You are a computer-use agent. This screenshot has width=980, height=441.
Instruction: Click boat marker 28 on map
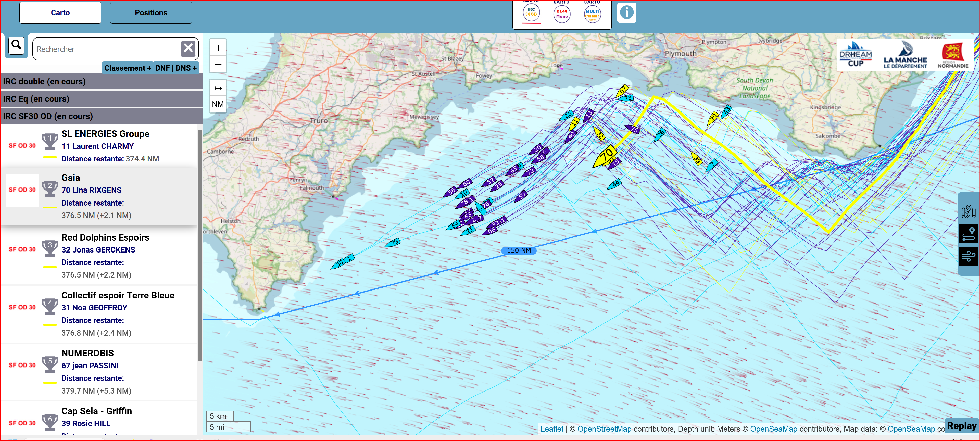(567, 115)
